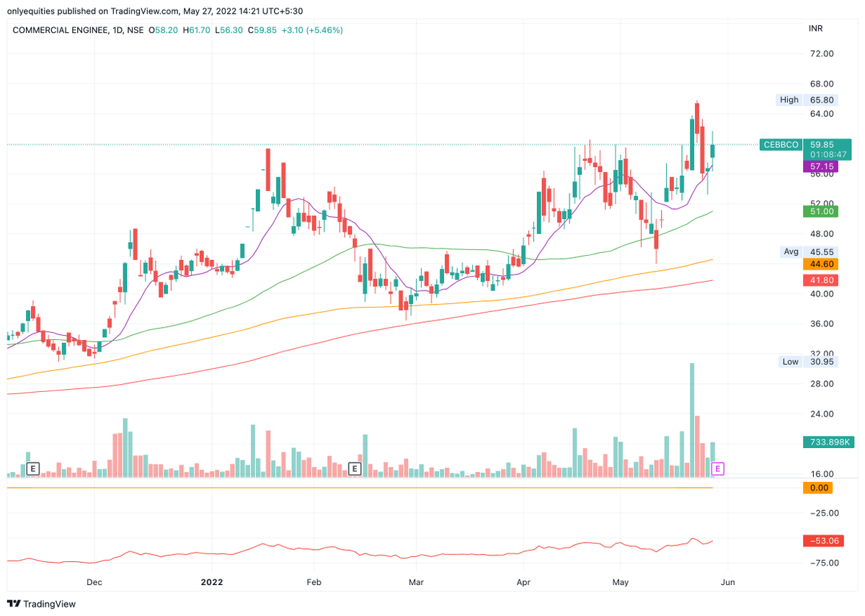Image resolution: width=865 pixels, height=616 pixels.
Task: Click the TradingView logo at chart bottom
Action: coord(41,604)
